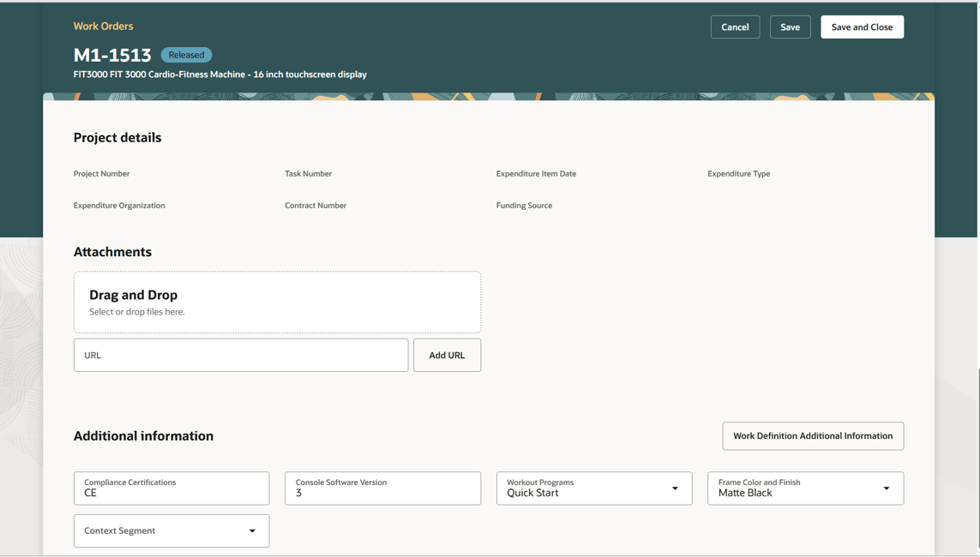980x557 pixels.
Task: Click the Expenditure Item Date label
Action: (536, 174)
